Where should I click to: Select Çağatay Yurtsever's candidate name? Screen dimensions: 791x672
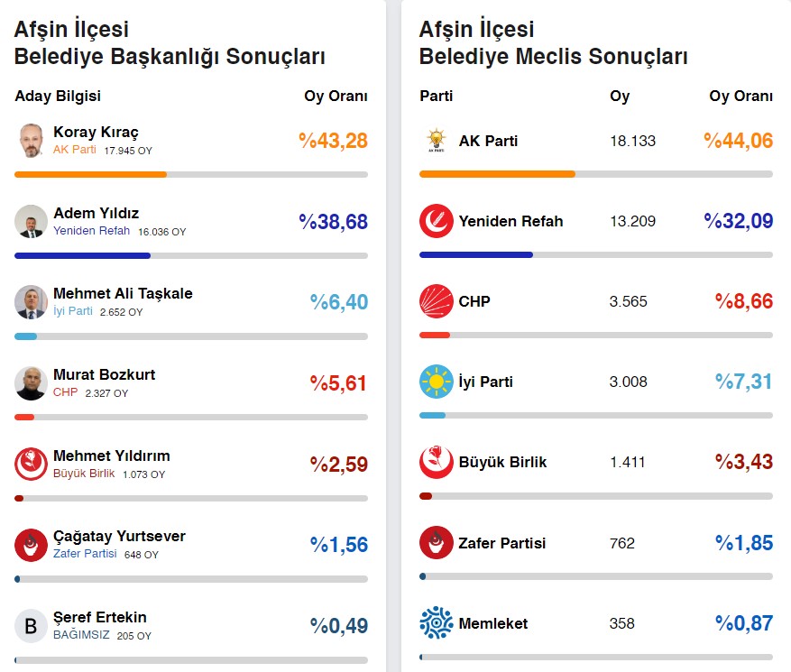click(119, 536)
